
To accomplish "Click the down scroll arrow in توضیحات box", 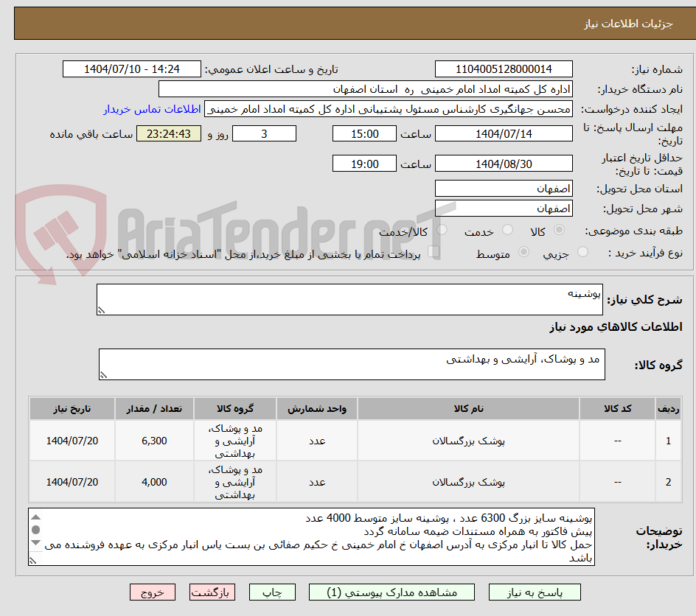I will click(35, 543).
